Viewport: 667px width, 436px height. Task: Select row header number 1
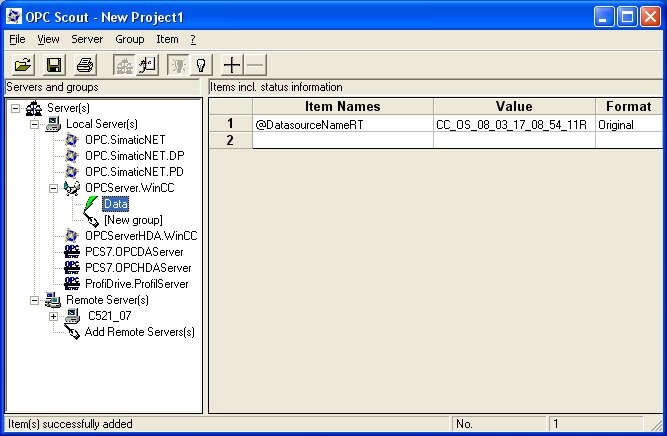coord(231,123)
